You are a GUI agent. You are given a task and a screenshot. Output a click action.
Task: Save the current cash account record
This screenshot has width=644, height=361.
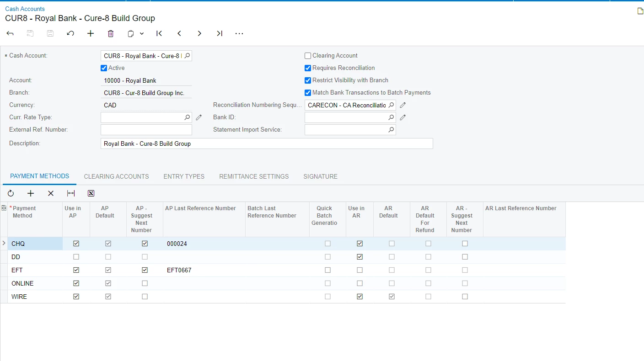coord(50,33)
